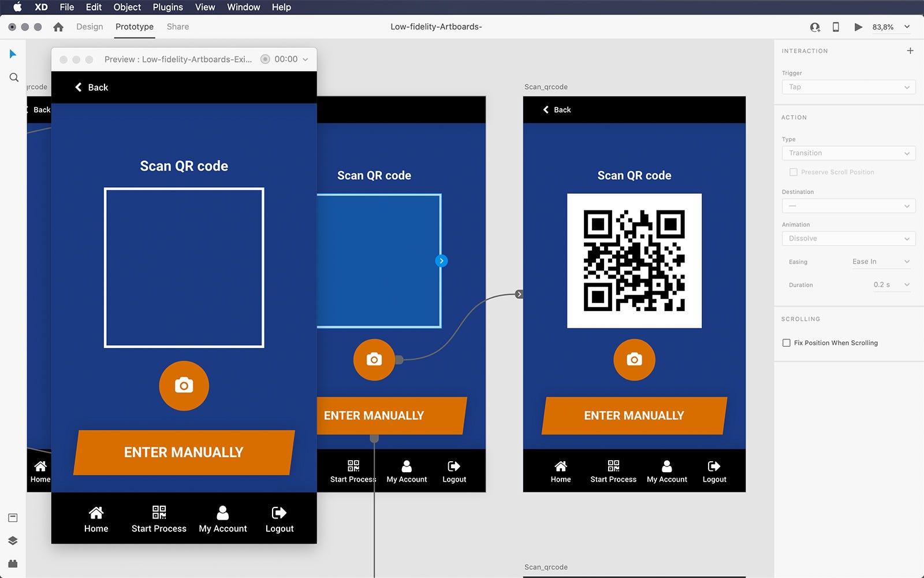924x578 pixels.
Task: Select Logout on right artboard
Action: (714, 472)
